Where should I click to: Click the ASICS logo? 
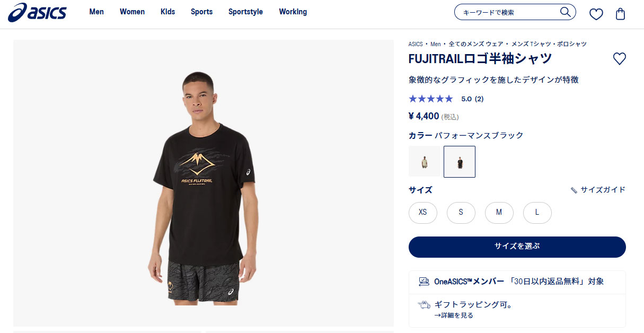click(x=37, y=12)
